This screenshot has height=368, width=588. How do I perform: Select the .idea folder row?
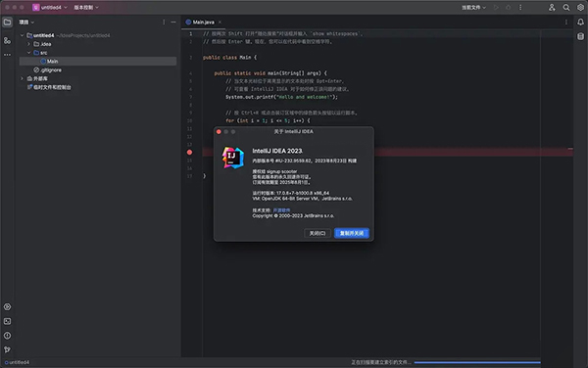pyautogui.click(x=98, y=44)
